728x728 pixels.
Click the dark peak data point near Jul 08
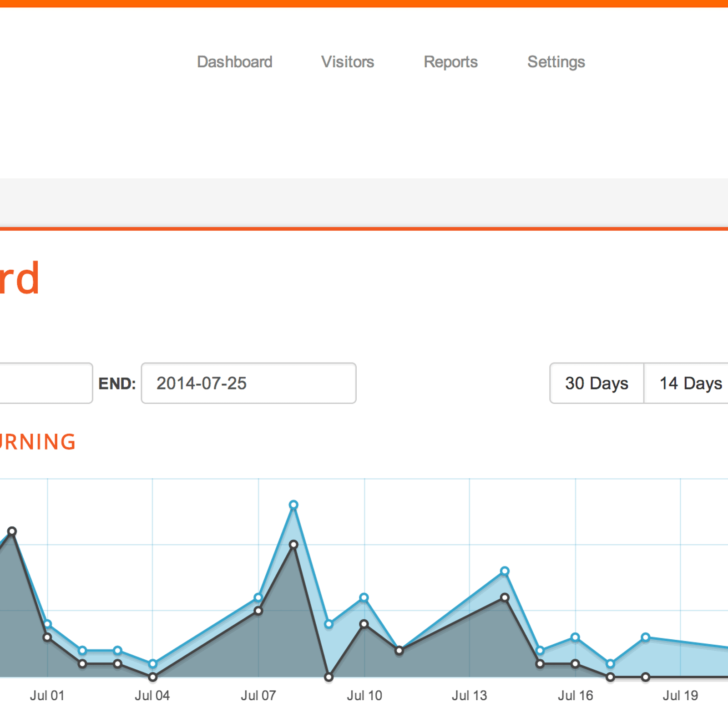click(x=293, y=544)
